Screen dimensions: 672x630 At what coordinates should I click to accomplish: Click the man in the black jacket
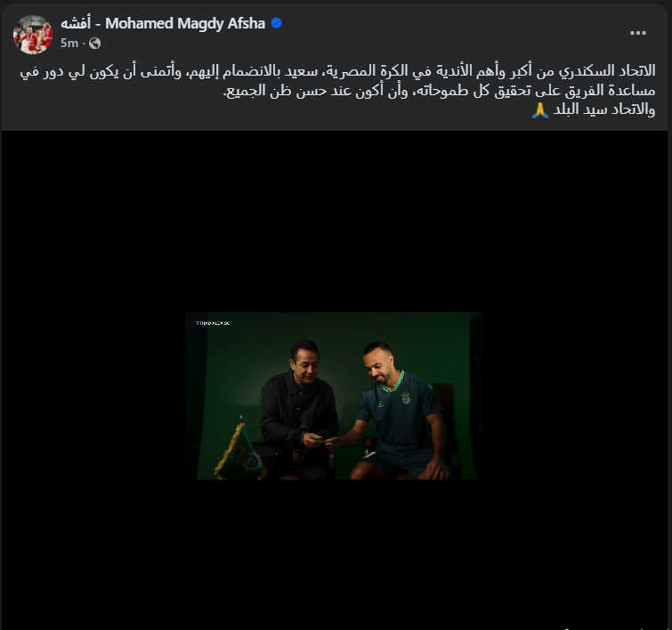[x=299, y=410]
